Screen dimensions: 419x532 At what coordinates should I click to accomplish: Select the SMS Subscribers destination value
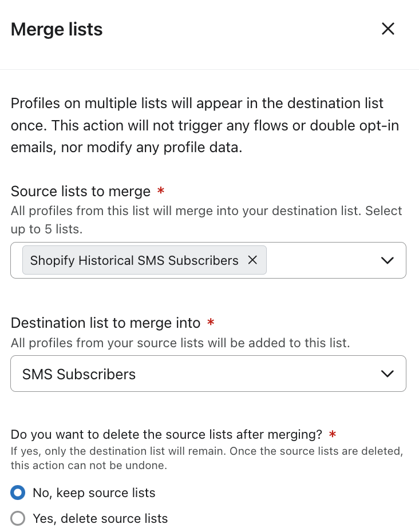point(79,374)
